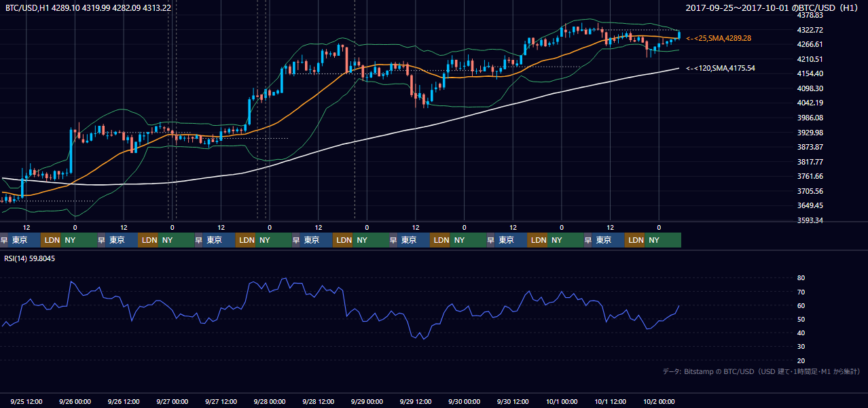868x408 pixels.
Task: Select the 9/29 00:00 time label
Action: pyautogui.click(x=367, y=401)
